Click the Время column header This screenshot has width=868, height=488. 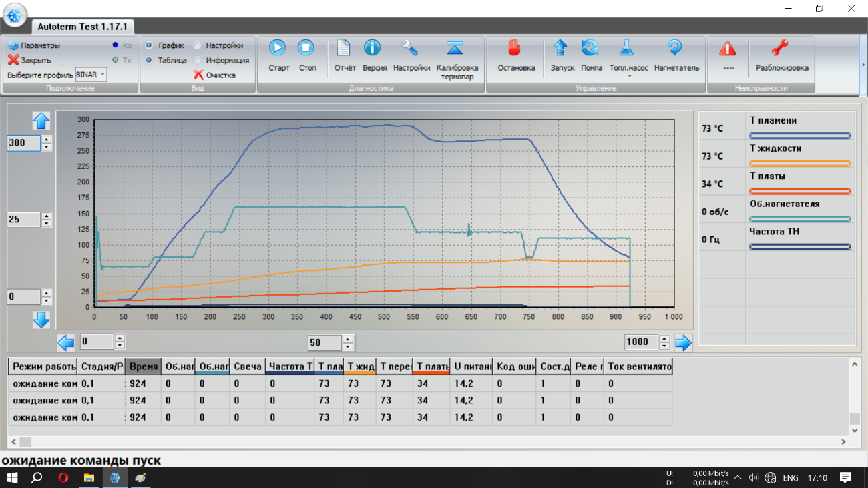point(143,367)
